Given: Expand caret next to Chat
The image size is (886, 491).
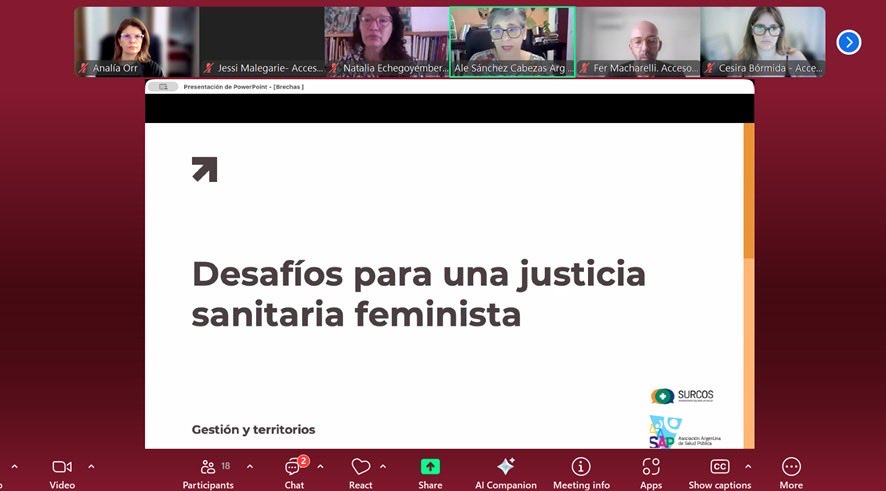Looking at the screenshot, I should point(320,467).
